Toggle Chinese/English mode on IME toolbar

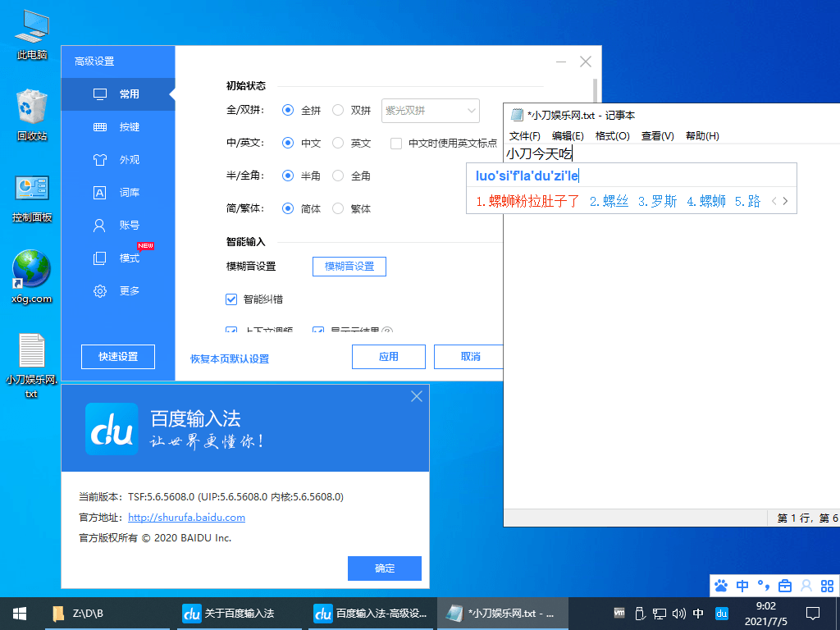(742, 586)
